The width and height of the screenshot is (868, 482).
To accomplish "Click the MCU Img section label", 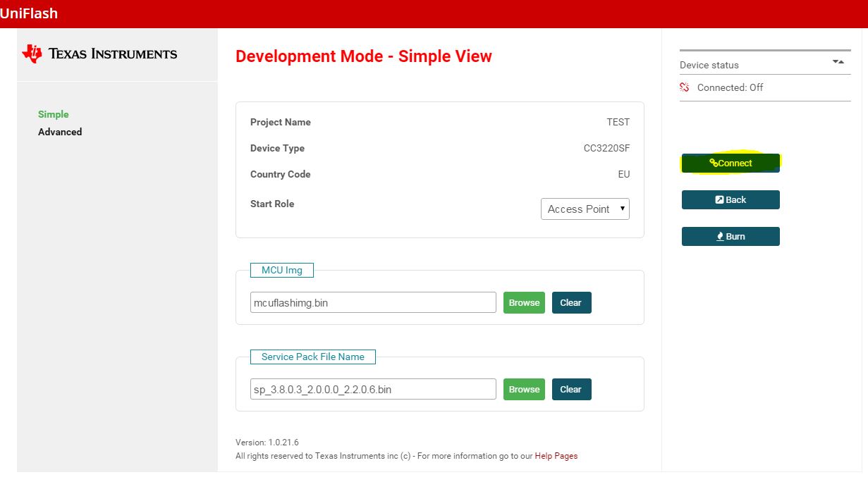I will [282, 270].
